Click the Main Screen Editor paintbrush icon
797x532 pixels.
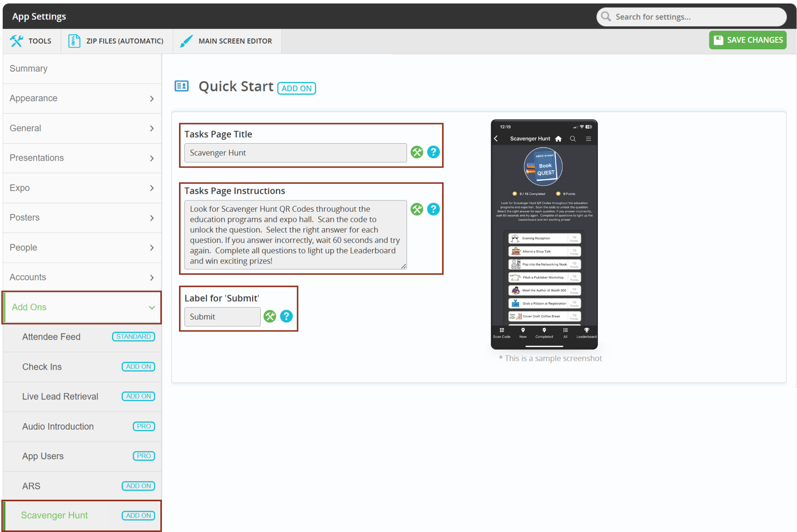186,41
